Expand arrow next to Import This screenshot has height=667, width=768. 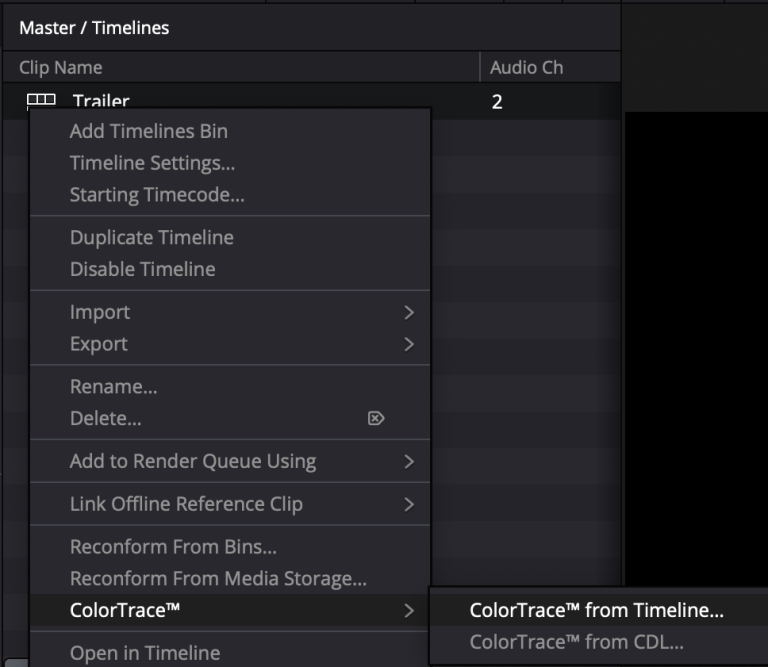(x=409, y=312)
